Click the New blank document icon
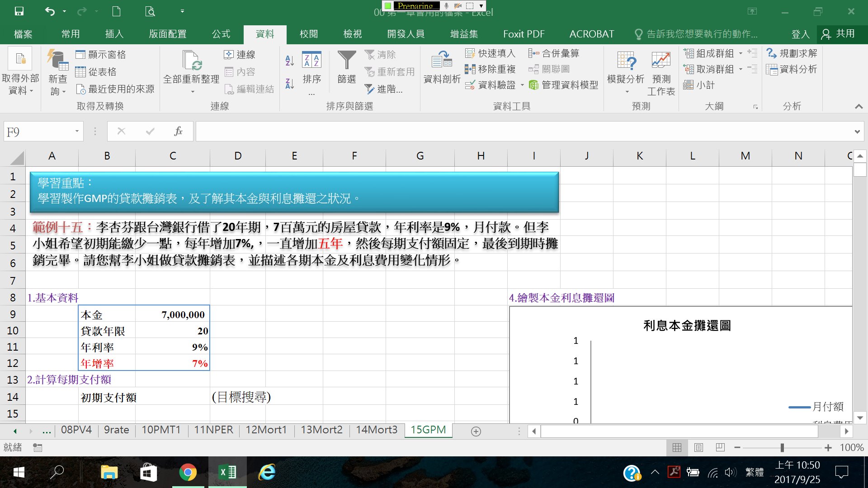Image resolution: width=868 pixels, height=488 pixels. coord(116,11)
